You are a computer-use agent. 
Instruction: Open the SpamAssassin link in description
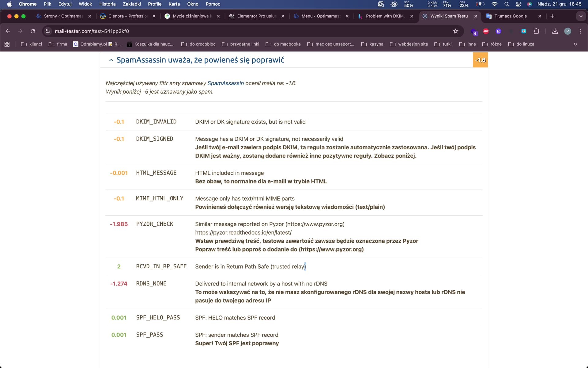coord(225,83)
